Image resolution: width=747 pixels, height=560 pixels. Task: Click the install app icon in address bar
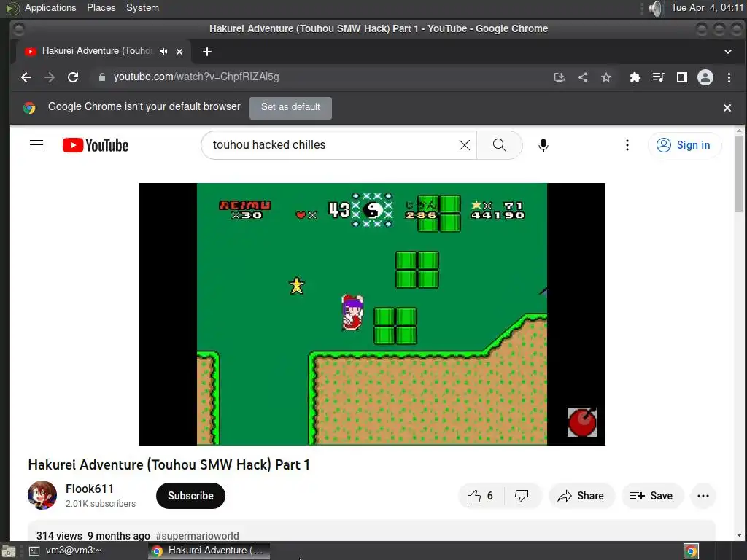560,77
